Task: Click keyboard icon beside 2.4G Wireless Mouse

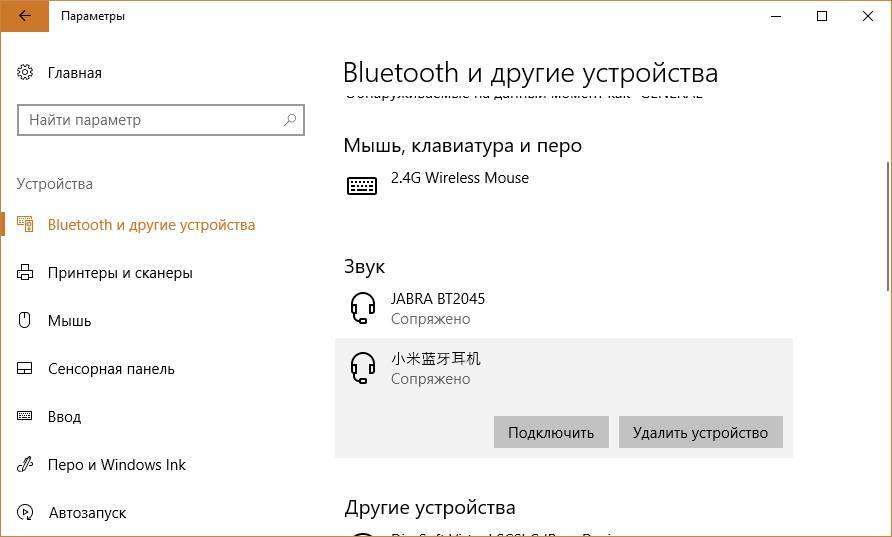Action: click(x=362, y=185)
